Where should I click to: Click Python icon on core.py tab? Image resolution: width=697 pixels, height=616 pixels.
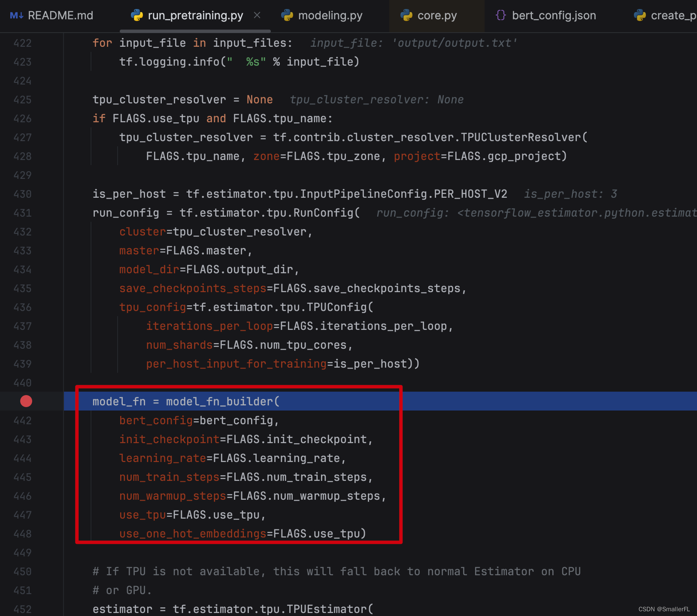(406, 16)
